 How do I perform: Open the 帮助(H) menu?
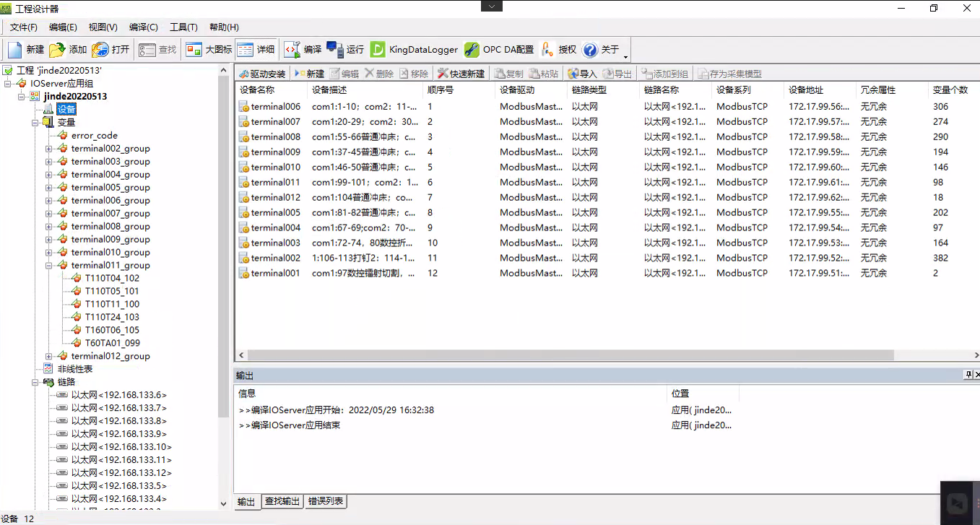(224, 27)
